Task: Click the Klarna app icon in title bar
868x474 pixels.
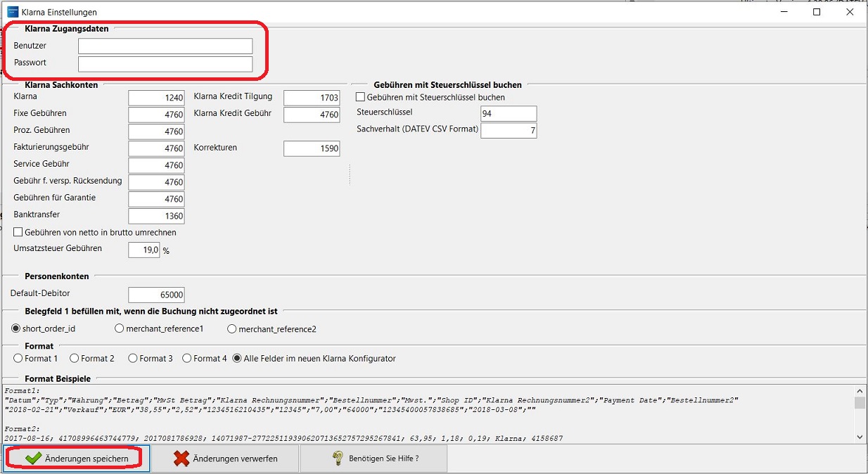Action: [x=12, y=12]
